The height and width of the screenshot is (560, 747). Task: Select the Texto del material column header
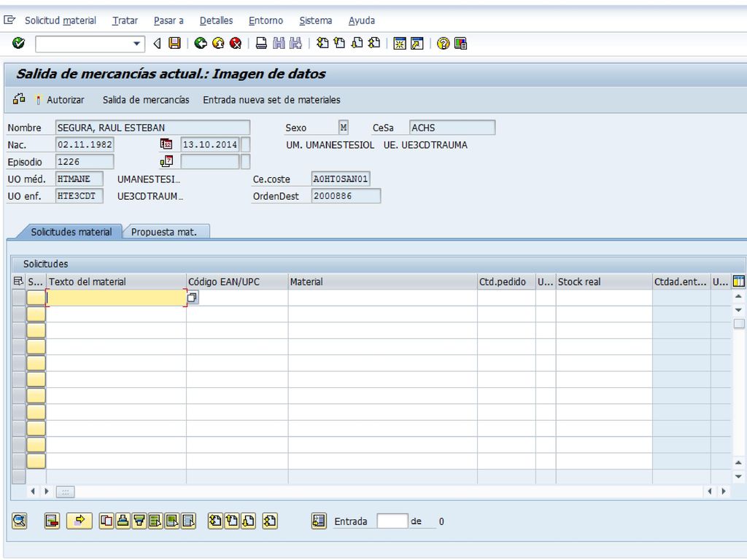pos(116,281)
